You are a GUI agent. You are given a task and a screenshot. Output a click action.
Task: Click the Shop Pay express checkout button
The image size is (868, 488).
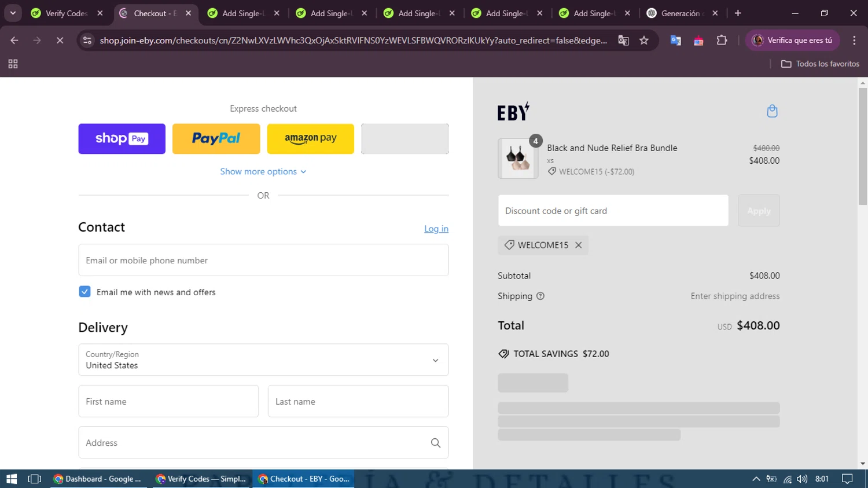pos(122,138)
